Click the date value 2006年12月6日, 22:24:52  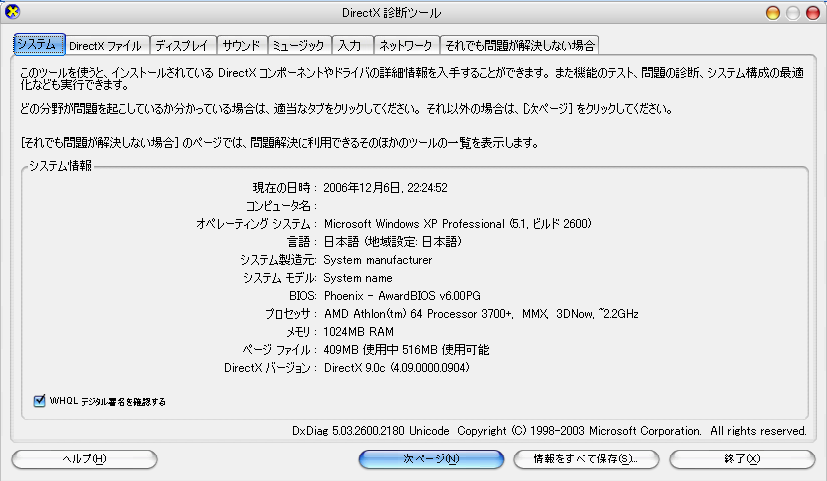click(385, 188)
